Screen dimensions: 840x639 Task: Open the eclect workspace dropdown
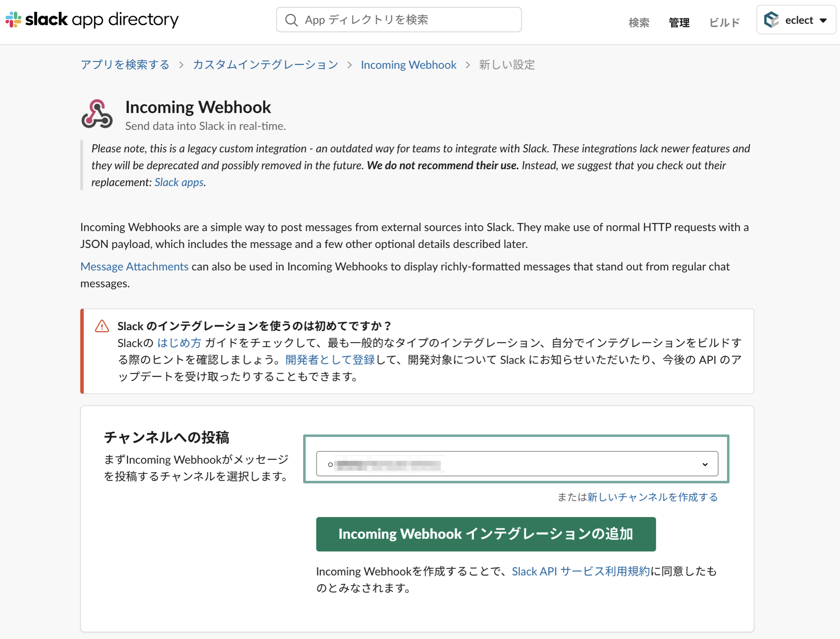[796, 20]
